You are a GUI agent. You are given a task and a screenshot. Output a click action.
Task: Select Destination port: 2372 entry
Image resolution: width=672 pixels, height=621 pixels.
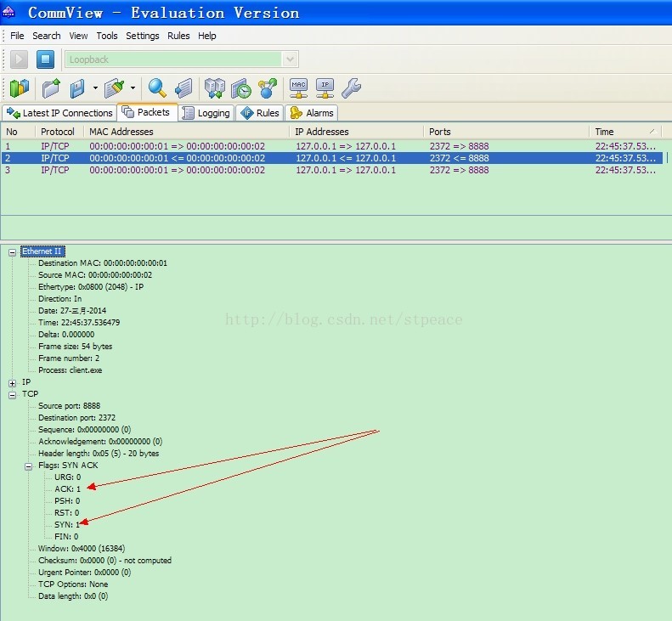(x=76, y=418)
